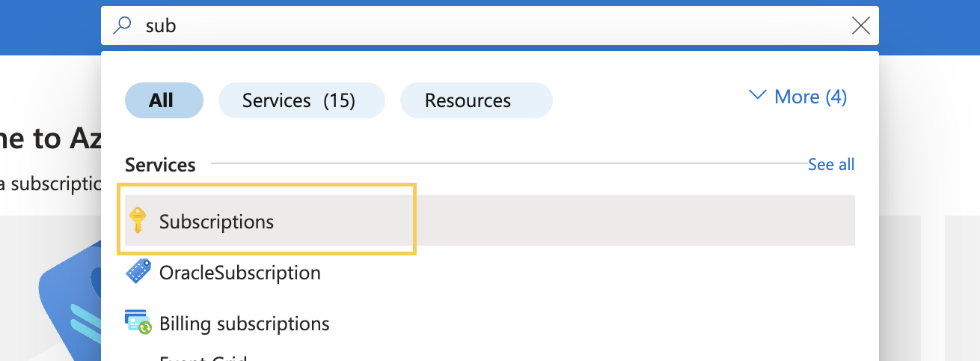Click the Welcome to Azure heading behind the dropdown

click(51, 139)
